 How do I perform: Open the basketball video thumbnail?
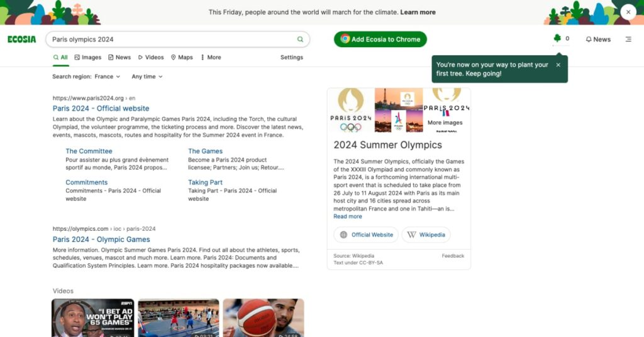[x=263, y=318]
